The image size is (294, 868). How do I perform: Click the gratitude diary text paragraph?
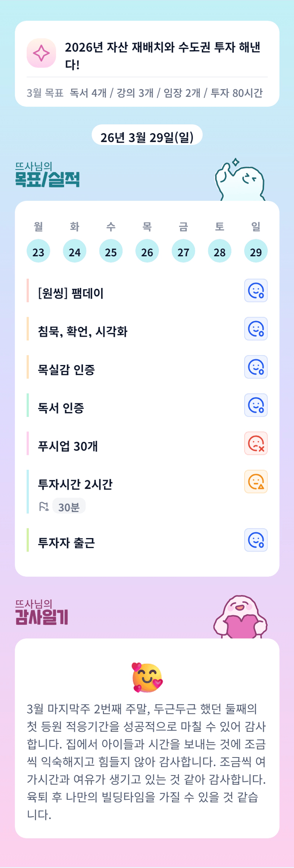coord(146,761)
